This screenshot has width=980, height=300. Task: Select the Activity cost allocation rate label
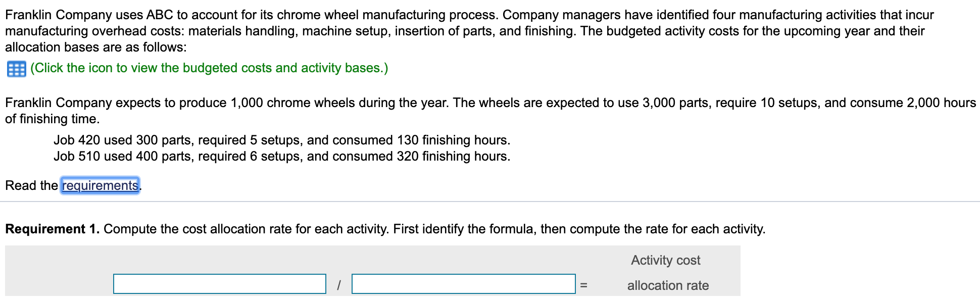click(x=667, y=273)
